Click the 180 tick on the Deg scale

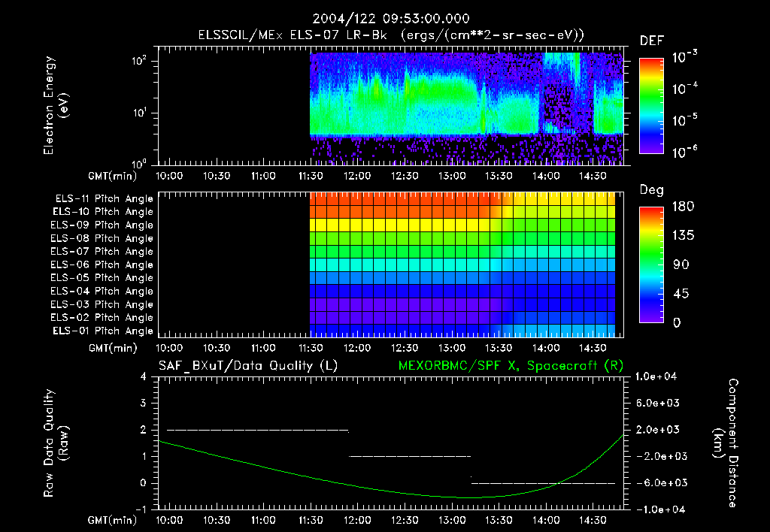click(683, 207)
